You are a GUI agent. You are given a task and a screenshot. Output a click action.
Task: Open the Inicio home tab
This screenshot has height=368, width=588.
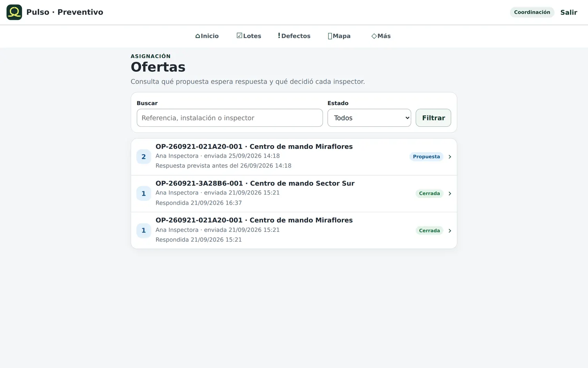pos(207,36)
